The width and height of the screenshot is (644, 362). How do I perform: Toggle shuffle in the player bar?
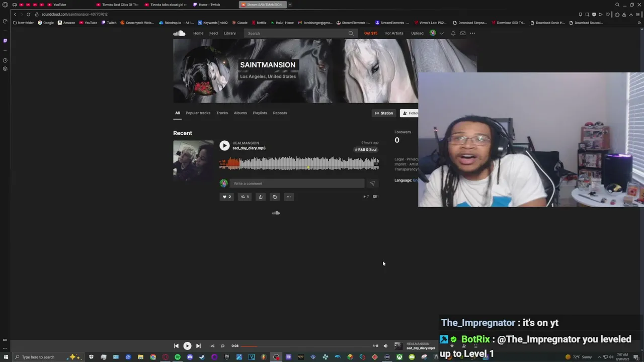point(212,346)
